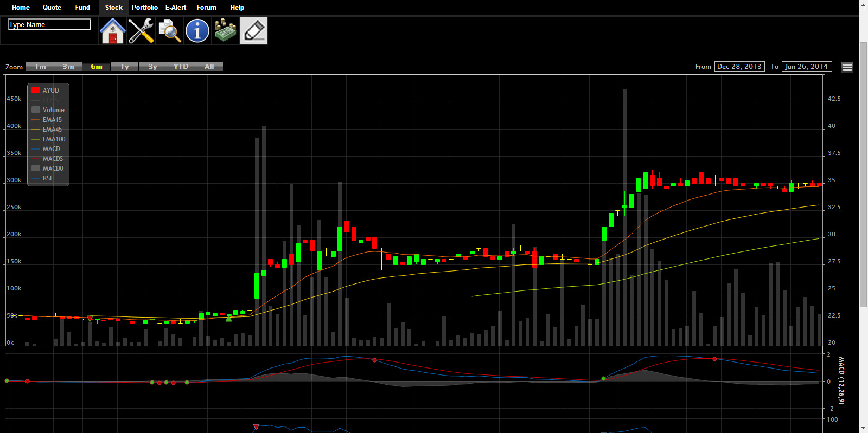Open the Portfolio menu
Image resolution: width=868 pixels, height=433 pixels.
145,8
